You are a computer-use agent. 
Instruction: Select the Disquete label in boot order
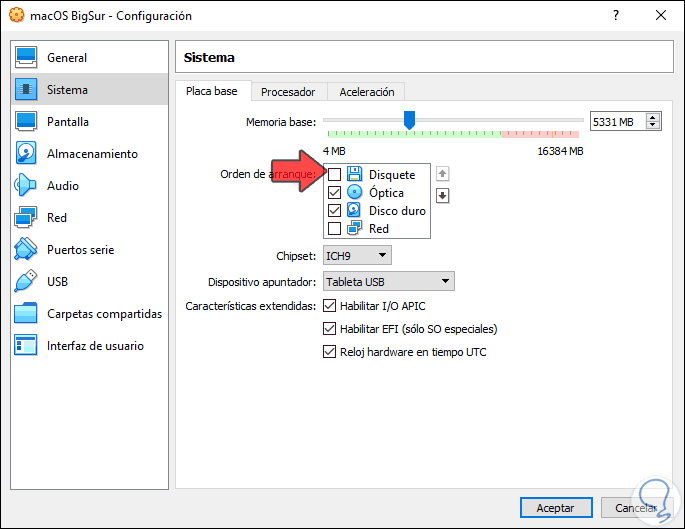392,175
